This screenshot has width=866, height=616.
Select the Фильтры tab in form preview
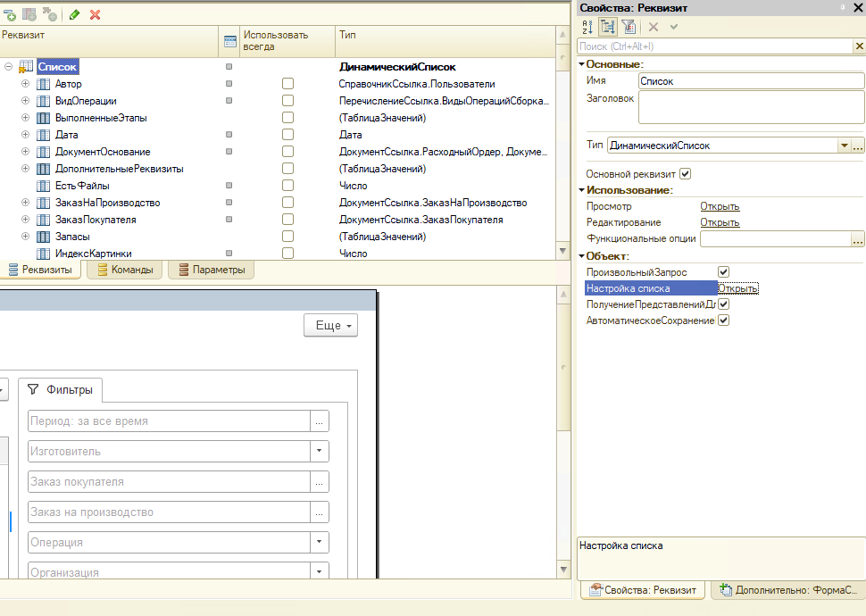click(60, 389)
